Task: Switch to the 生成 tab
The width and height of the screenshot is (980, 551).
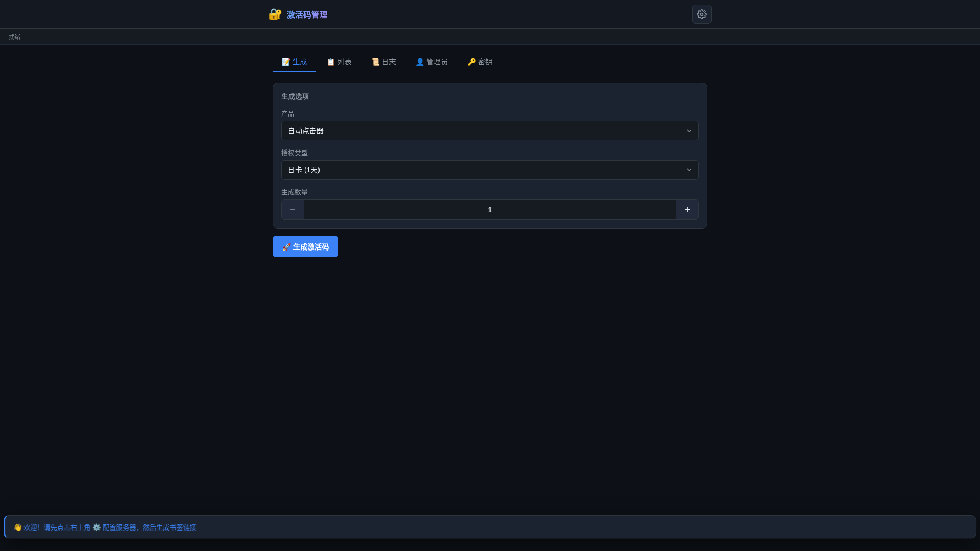Action: (294, 62)
